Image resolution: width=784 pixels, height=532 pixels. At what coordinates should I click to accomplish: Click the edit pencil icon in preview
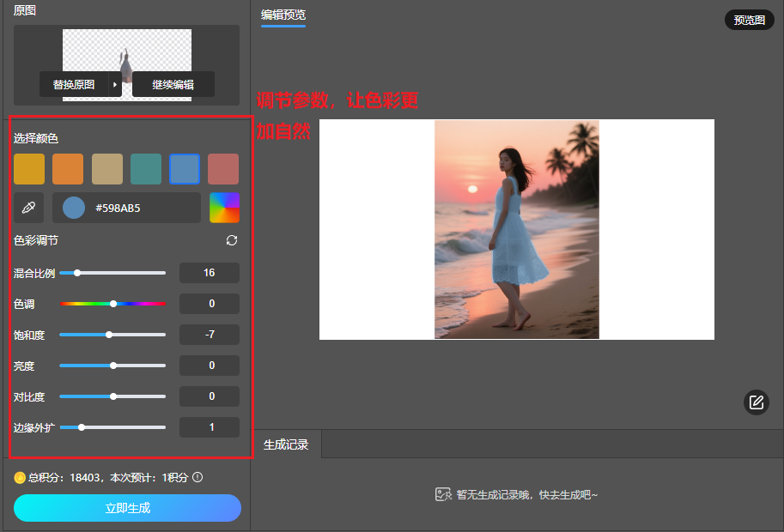click(756, 402)
